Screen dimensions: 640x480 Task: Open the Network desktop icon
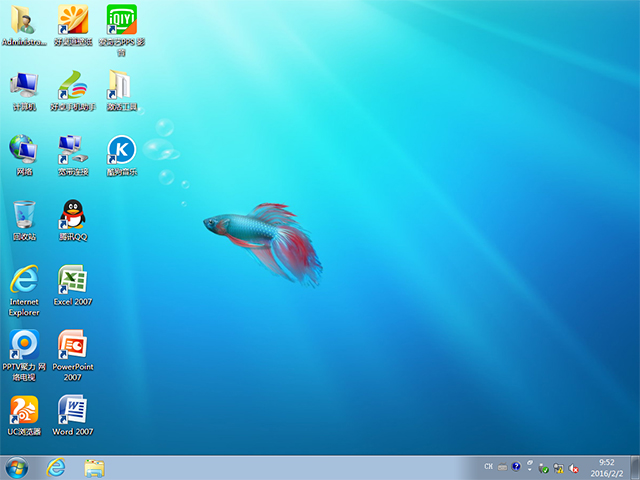click(x=24, y=150)
